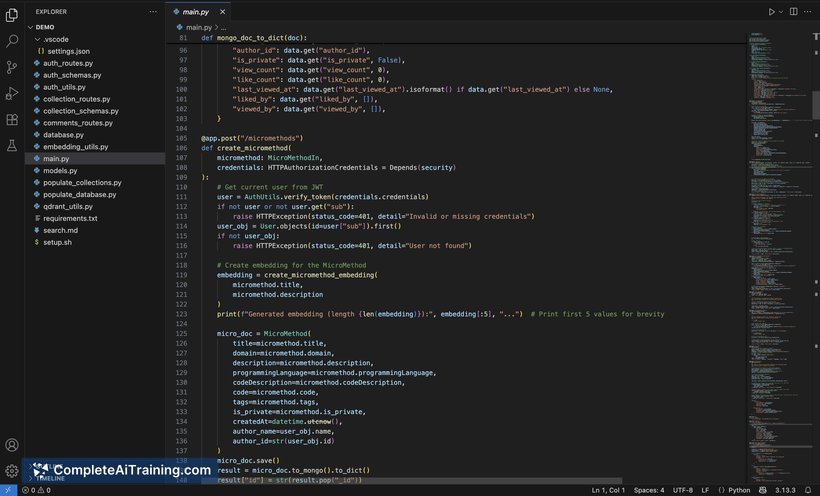Run the Python file with play button
This screenshot has width=820, height=496.
click(x=771, y=12)
